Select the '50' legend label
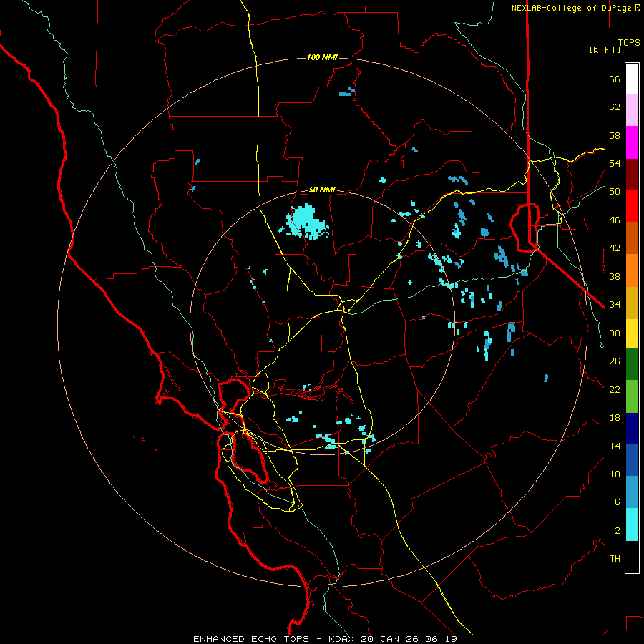The width and height of the screenshot is (644, 644). (615, 192)
